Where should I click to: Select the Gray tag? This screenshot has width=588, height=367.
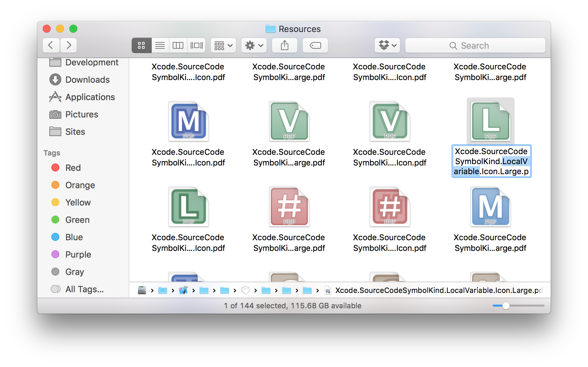[x=67, y=272]
